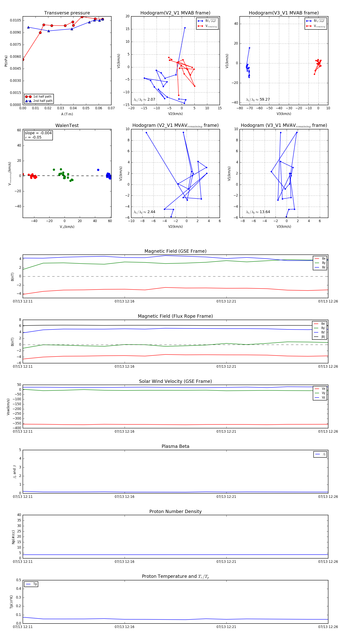Click the 'Proton Temperature and Te/Tp' title

[175, 576]
